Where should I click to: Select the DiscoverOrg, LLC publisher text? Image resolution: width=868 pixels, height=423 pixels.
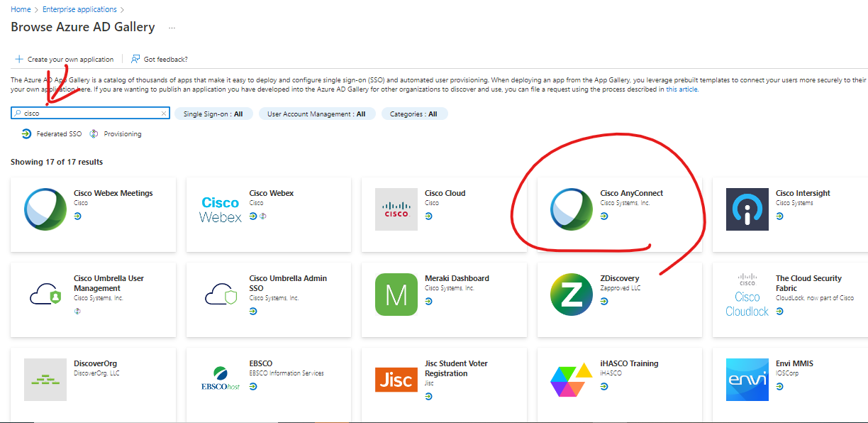coord(97,373)
